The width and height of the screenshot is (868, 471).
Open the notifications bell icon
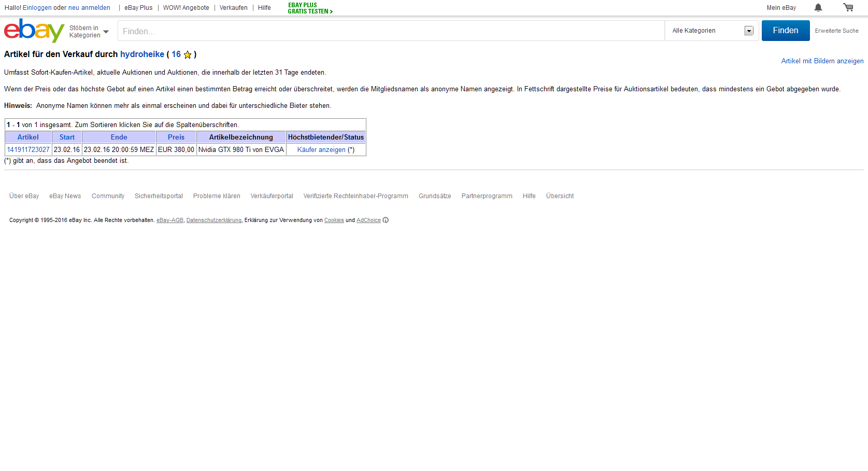[x=818, y=7]
